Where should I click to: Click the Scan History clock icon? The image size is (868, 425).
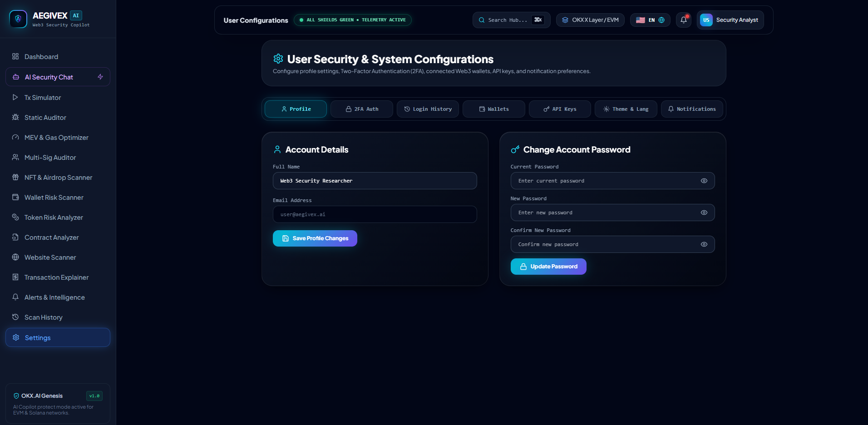[x=15, y=317]
